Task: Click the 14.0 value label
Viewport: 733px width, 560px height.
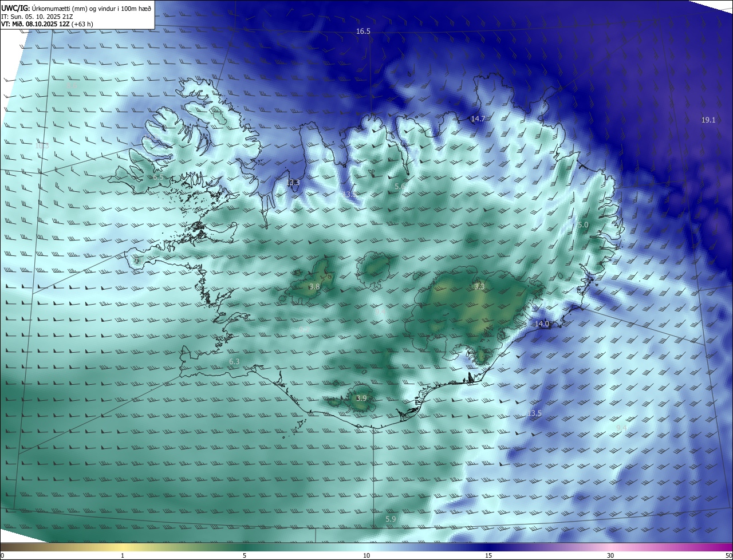Action: pos(542,324)
